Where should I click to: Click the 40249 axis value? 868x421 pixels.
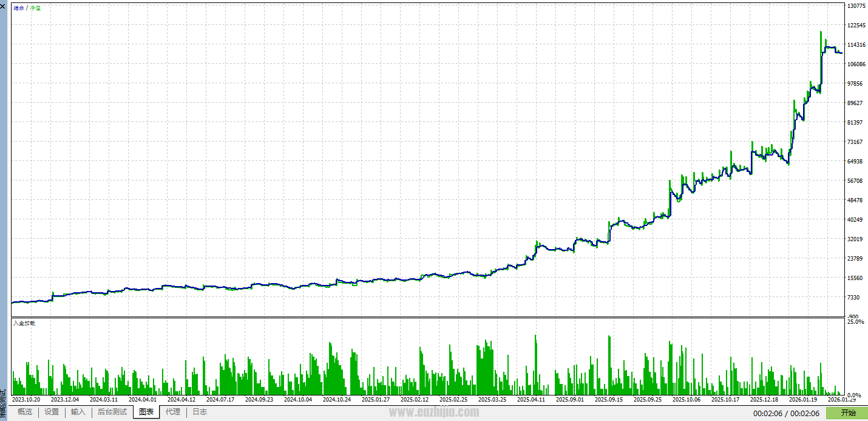coord(855,220)
